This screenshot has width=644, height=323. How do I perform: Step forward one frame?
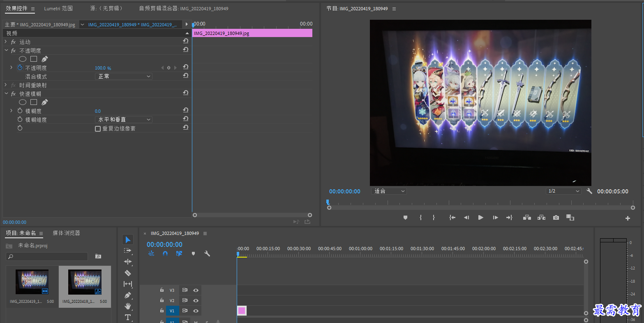click(495, 218)
